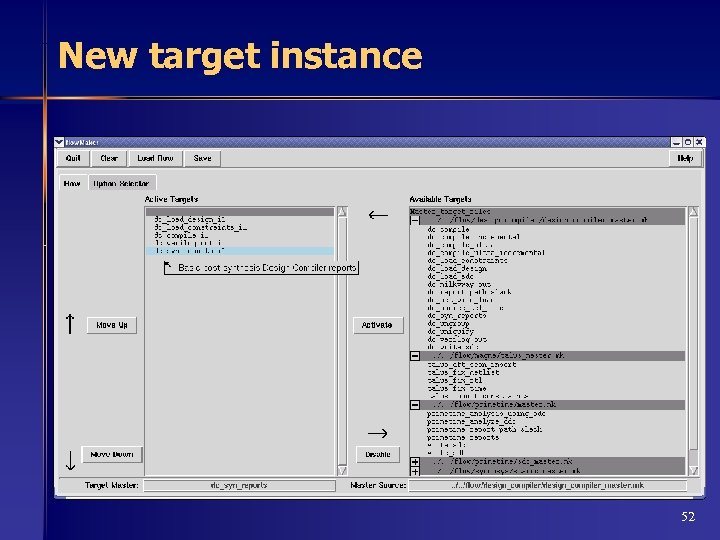Image resolution: width=720 pixels, height=540 pixels.
Task: Click the down arrow beside Move Down
Action: click(x=70, y=461)
